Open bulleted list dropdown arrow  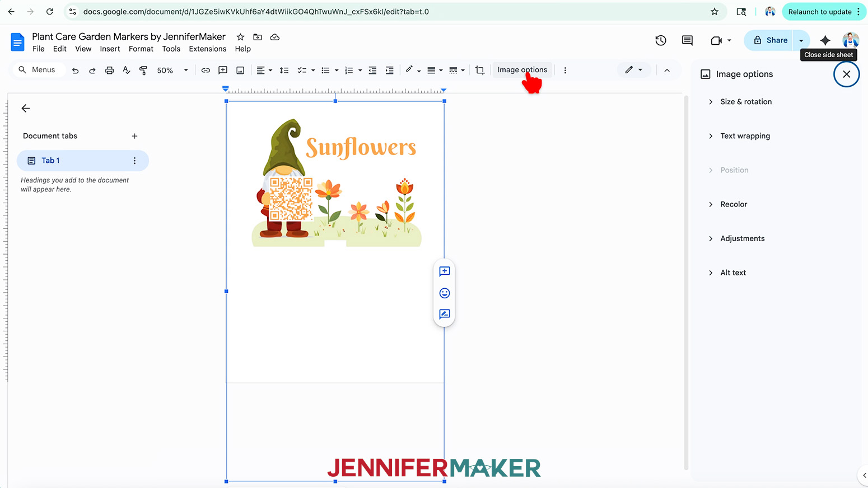337,71
